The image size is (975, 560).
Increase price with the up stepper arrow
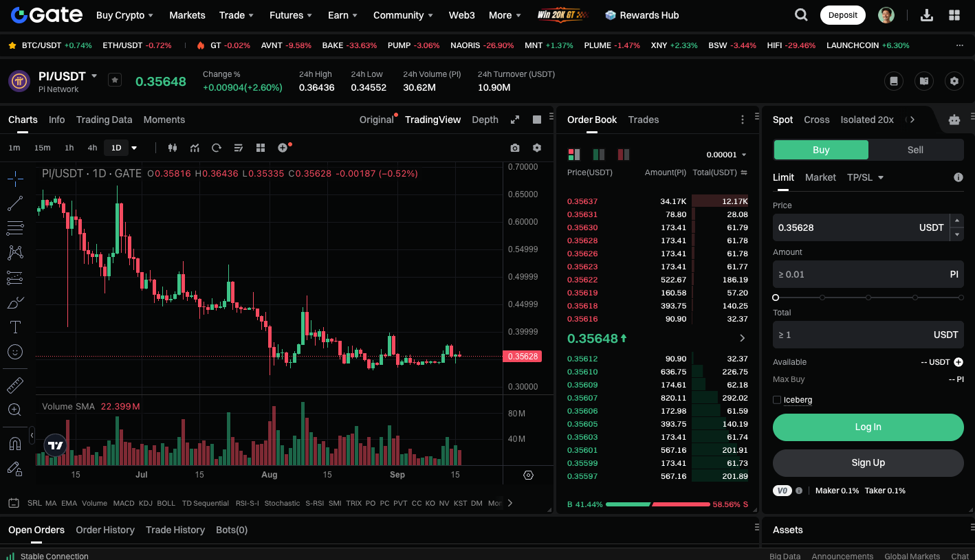[956, 221]
